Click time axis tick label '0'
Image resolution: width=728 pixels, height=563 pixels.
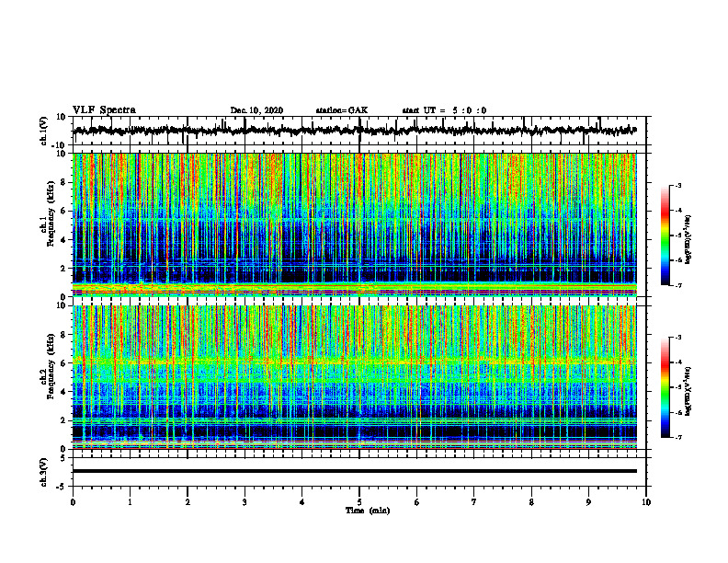[x=73, y=502]
